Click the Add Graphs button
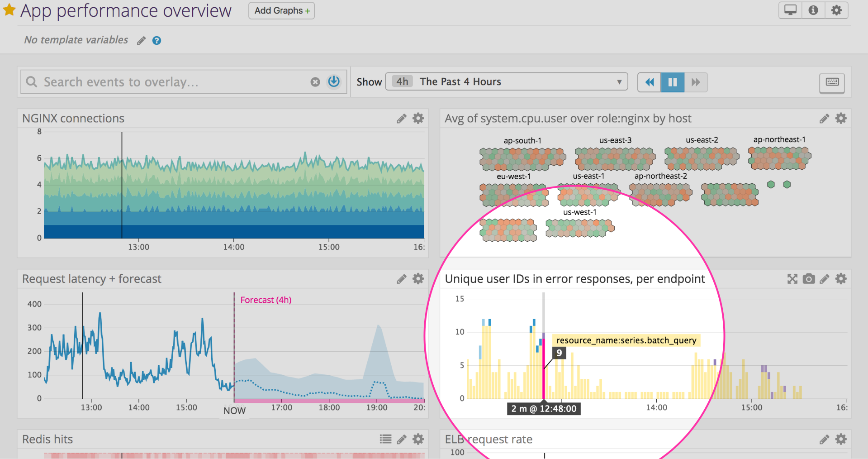Image resolution: width=868 pixels, height=459 pixels. point(281,10)
